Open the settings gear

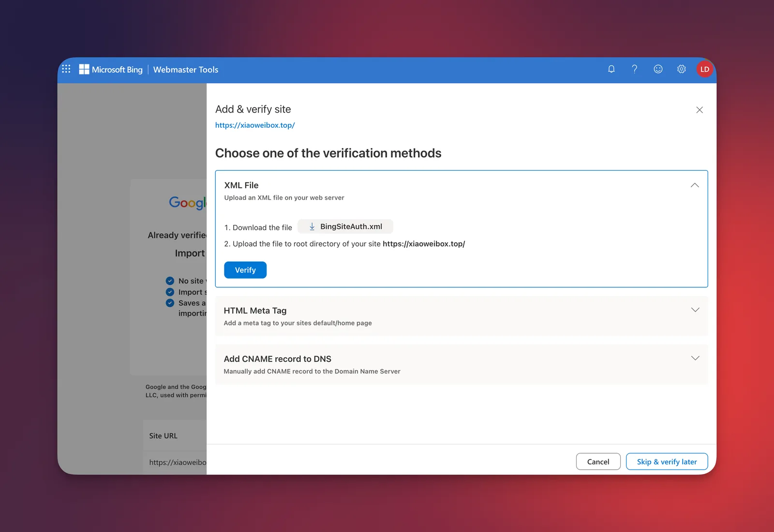[682, 69]
